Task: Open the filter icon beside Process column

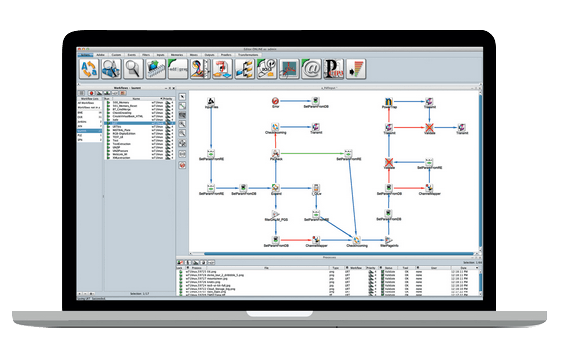Action: click(x=188, y=268)
